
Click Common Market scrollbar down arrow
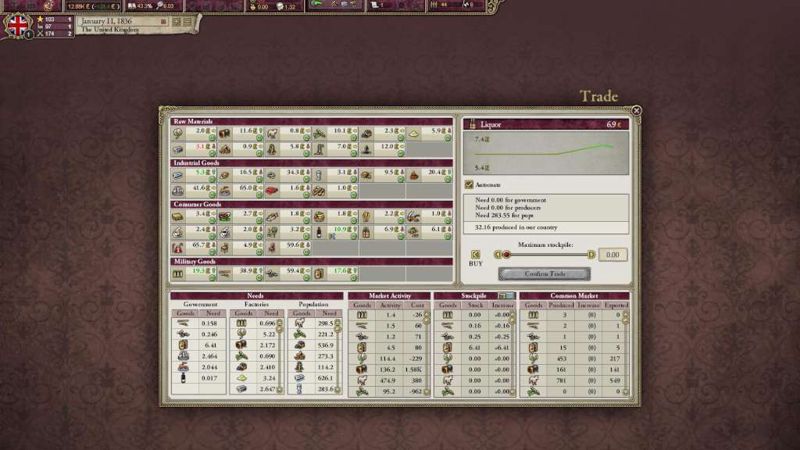[626, 392]
